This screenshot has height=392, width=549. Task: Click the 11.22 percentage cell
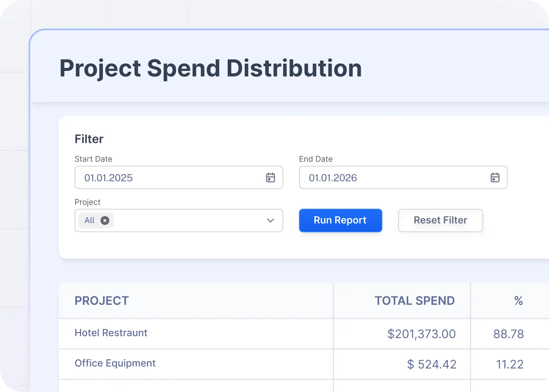(x=510, y=364)
